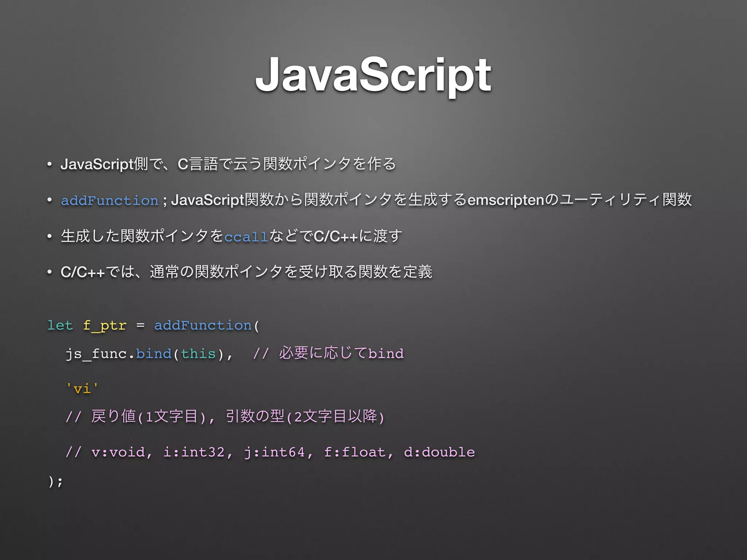Click the JavaScript slide title

(373, 75)
